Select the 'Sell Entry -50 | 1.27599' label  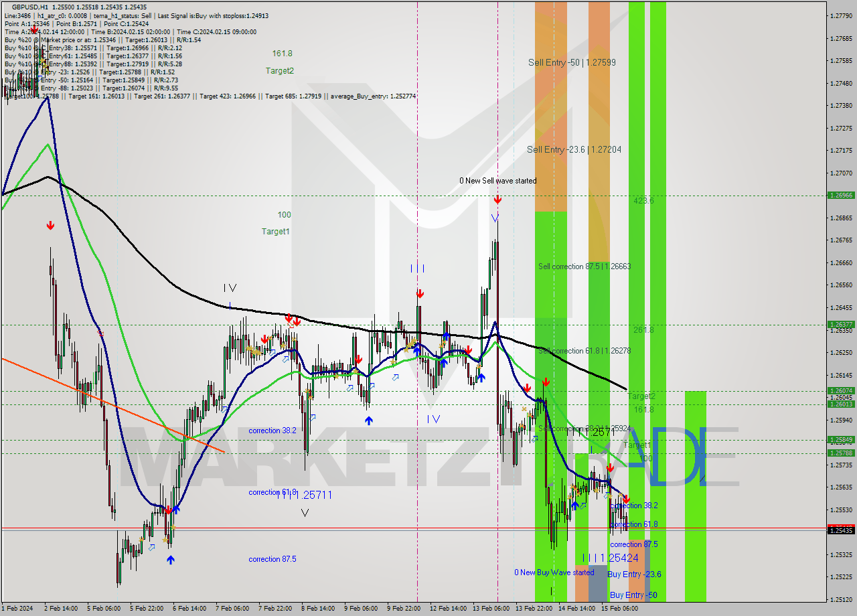point(572,62)
